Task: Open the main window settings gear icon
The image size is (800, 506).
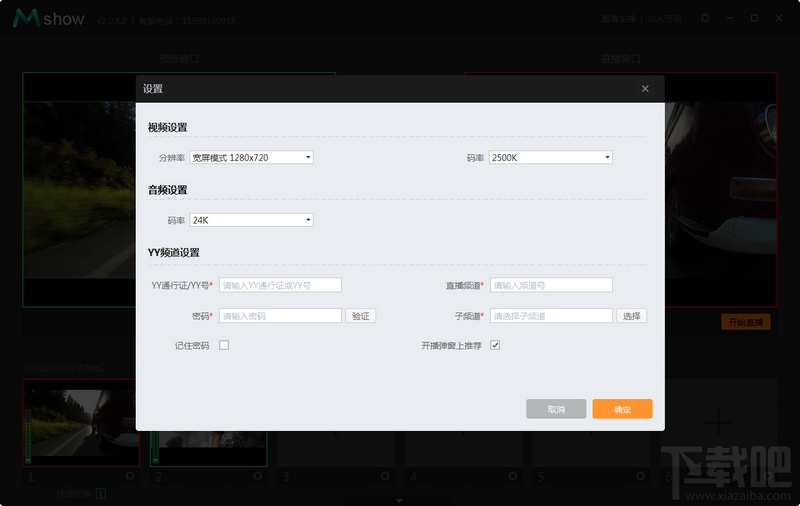Action: coord(705,18)
